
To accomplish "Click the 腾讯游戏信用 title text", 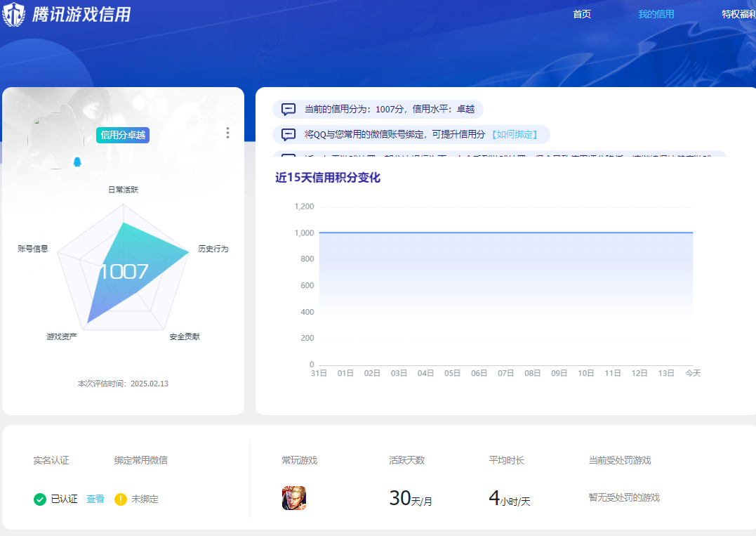I will tap(81, 15).
